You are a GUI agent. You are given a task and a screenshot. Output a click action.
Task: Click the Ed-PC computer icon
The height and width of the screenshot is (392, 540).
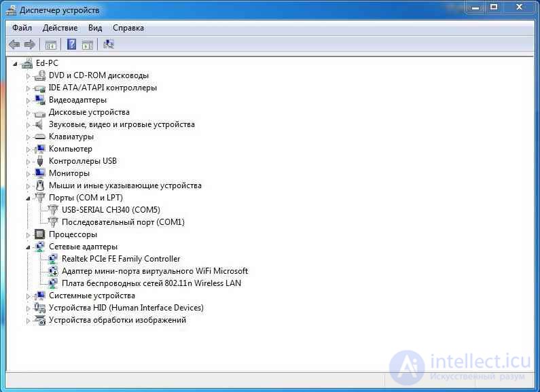coord(27,63)
